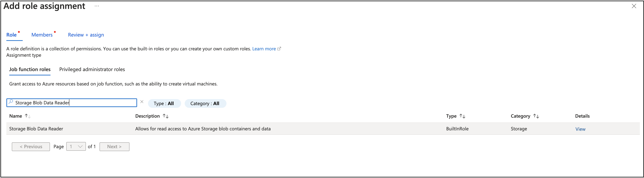Sort by the Type column arrows
Image resolution: width=644 pixels, height=178 pixels.
point(463,116)
